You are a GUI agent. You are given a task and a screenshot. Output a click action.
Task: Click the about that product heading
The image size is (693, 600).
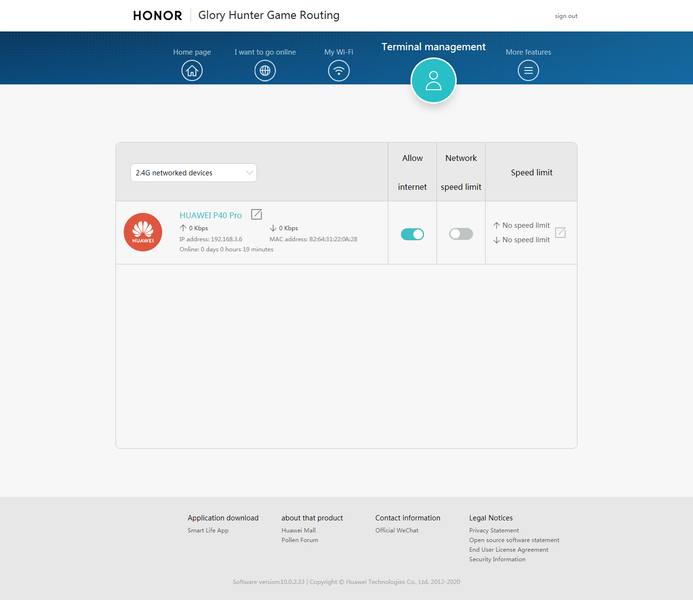pos(312,518)
